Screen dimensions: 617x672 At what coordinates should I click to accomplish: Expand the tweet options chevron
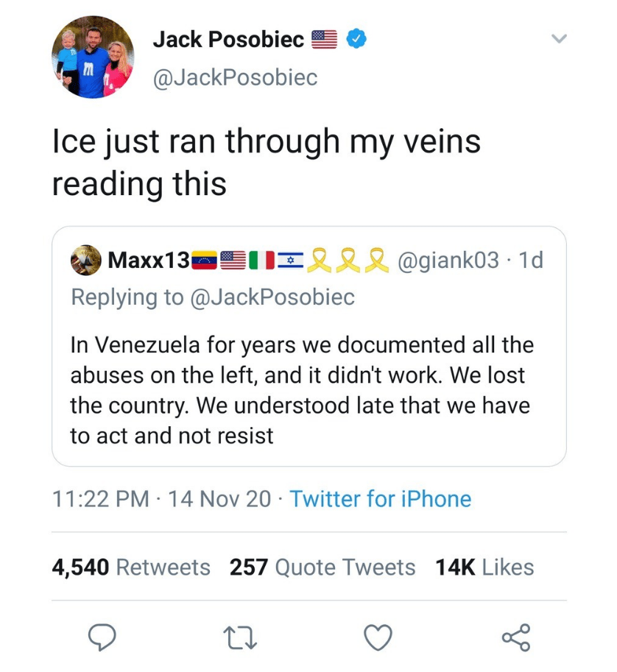click(x=559, y=38)
